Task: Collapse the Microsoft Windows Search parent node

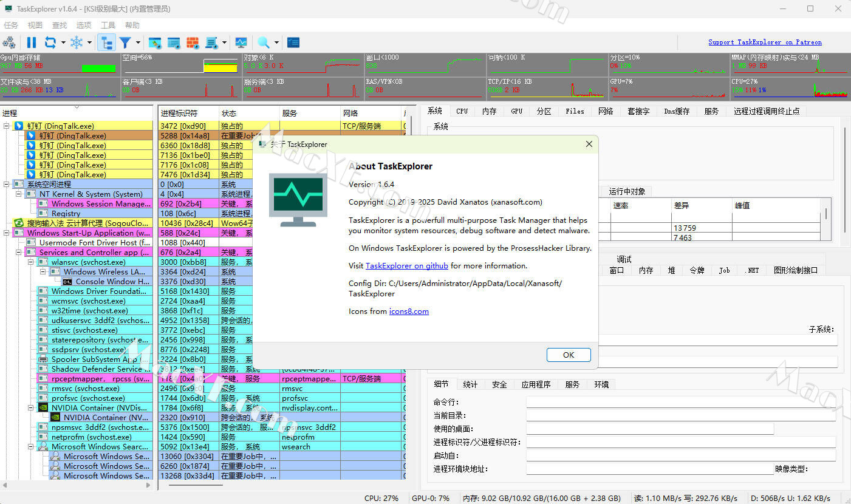Action: click(31, 447)
